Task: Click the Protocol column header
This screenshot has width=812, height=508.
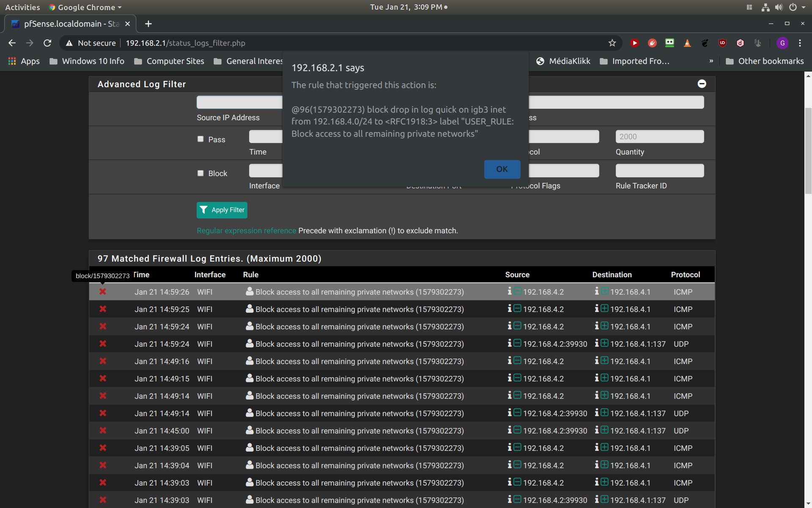Action: click(685, 275)
